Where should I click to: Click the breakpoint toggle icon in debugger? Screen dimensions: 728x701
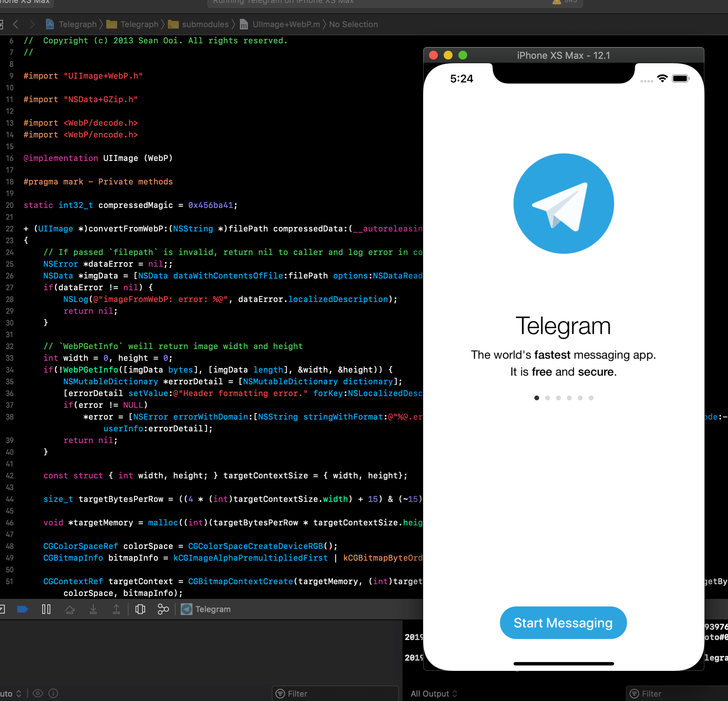(x=23, y=609)
